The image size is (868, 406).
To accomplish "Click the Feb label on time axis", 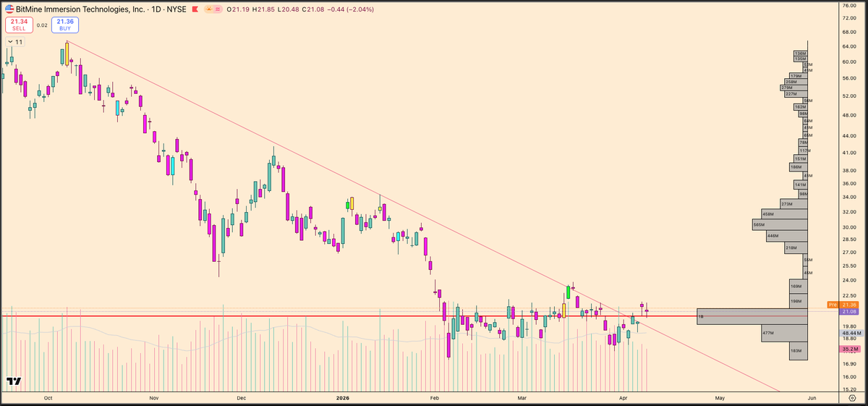I will tap(434, 397).
